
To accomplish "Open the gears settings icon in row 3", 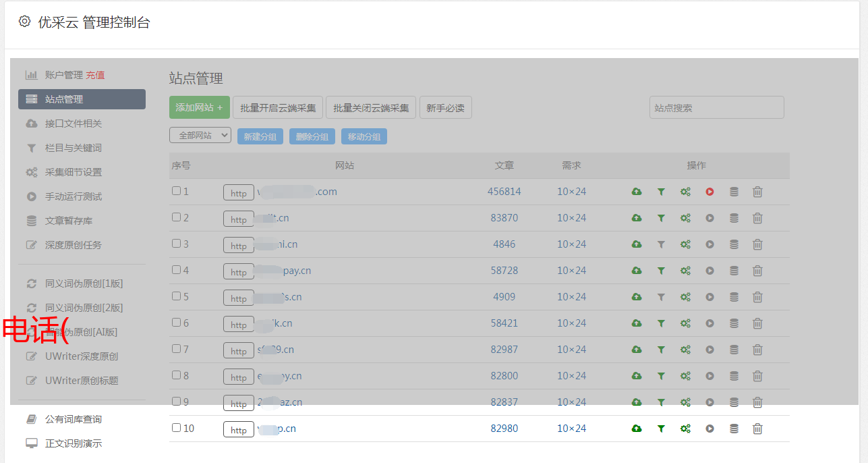I will point(685,244).
